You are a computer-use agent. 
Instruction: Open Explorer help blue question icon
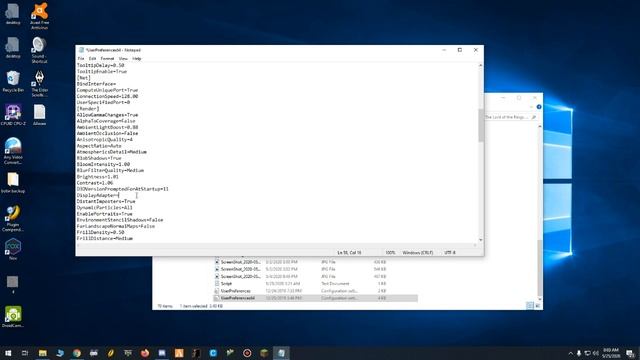tap(539, 107)
